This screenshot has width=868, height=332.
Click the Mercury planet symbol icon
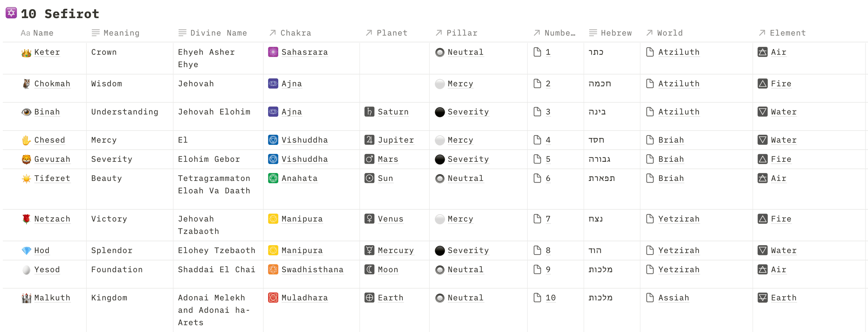pyautogui.click(x=369, y=250)
